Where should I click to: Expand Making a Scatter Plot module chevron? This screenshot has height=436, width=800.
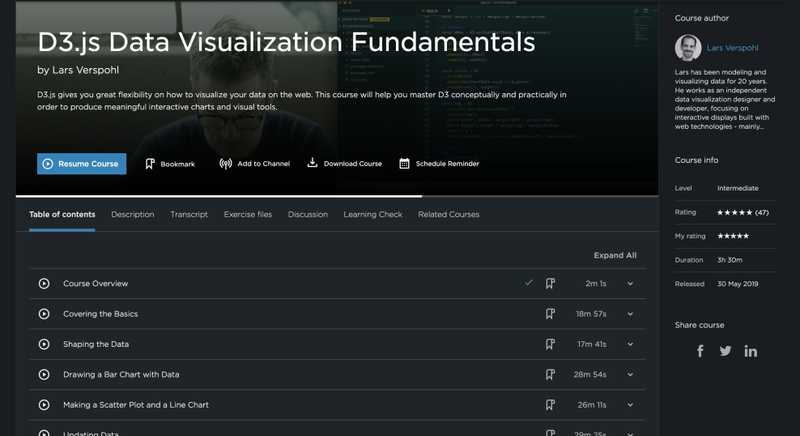pos(630,405)
